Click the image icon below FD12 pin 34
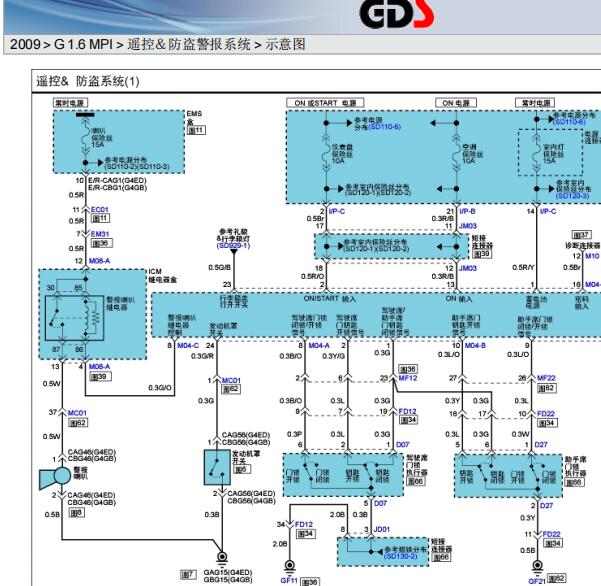The height and width of the screenshot is (586, 601). point(306,534)
